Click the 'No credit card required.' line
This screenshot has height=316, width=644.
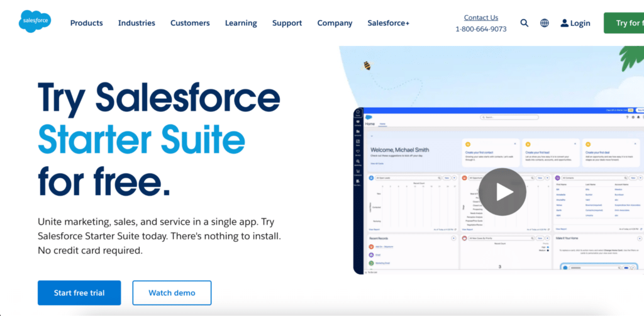91,251
